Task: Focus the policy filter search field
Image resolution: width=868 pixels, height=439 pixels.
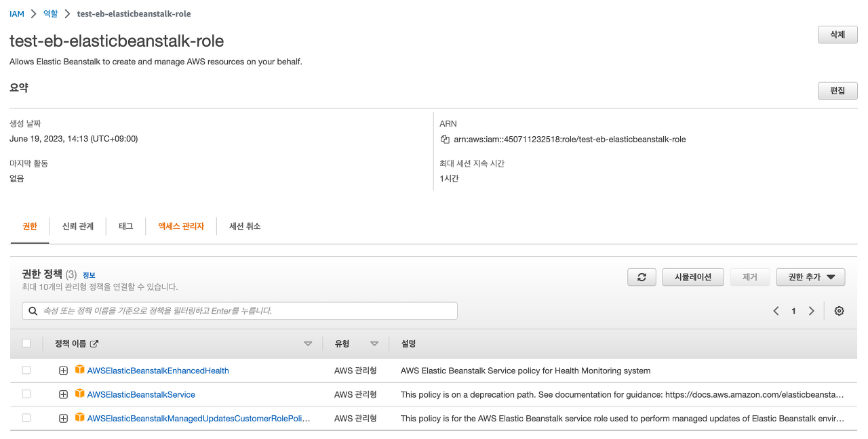Action: pos(240,311)
